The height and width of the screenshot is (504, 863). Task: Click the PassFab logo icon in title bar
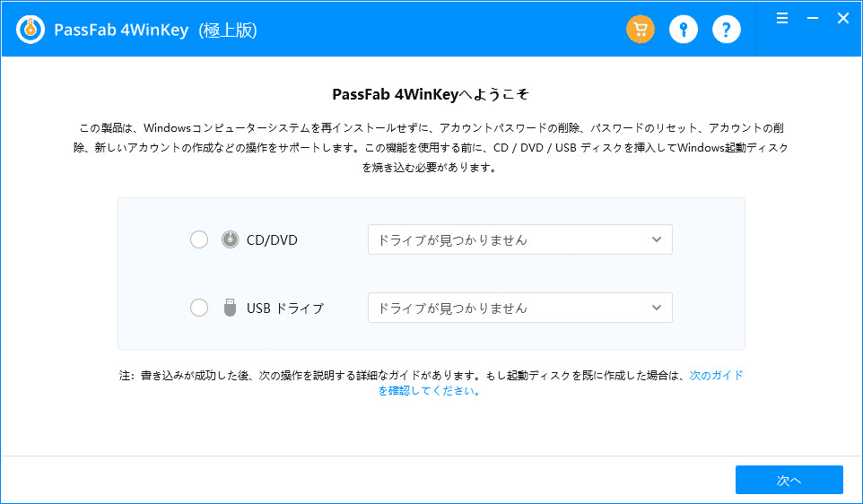click(x=29, y=30)
